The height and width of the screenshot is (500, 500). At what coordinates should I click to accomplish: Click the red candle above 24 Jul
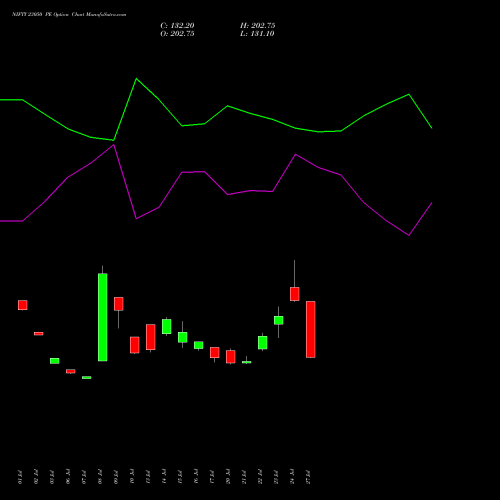(x=295, y=294)
